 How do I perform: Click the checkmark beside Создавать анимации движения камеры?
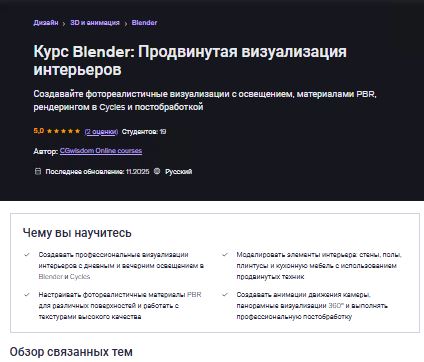pos(225,295)
